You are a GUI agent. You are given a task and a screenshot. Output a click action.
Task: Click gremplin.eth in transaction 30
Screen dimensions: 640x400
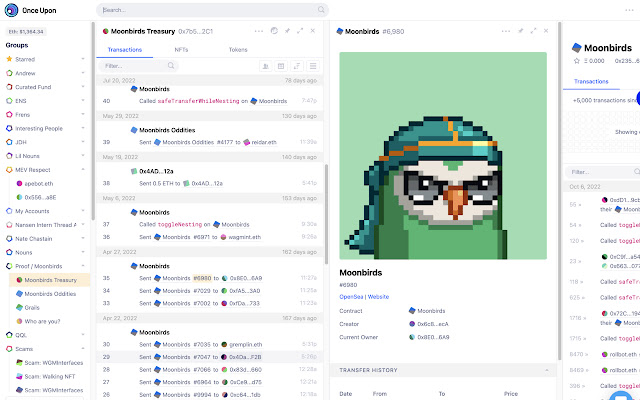242,344
